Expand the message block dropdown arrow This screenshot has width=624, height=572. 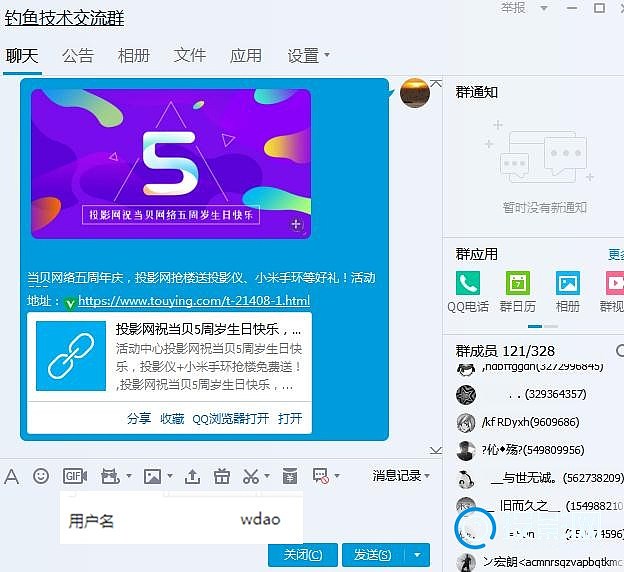337,475
